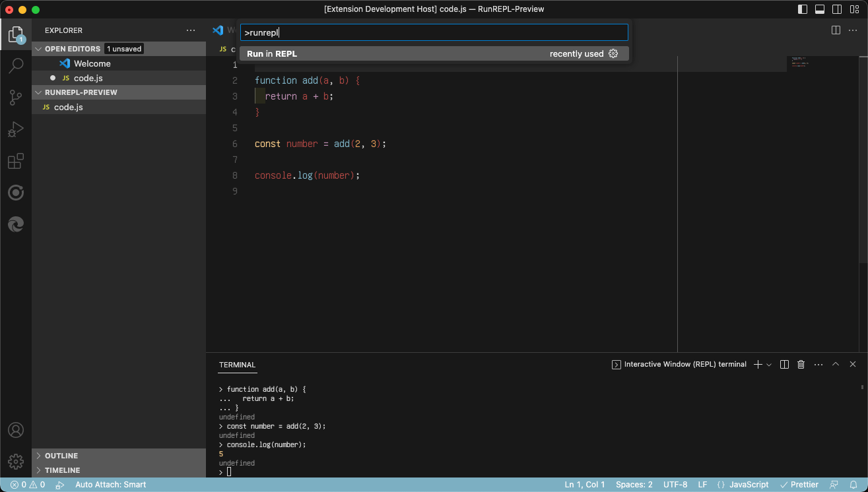
Task: Split the editor right
Action: (x=836, y=30)
